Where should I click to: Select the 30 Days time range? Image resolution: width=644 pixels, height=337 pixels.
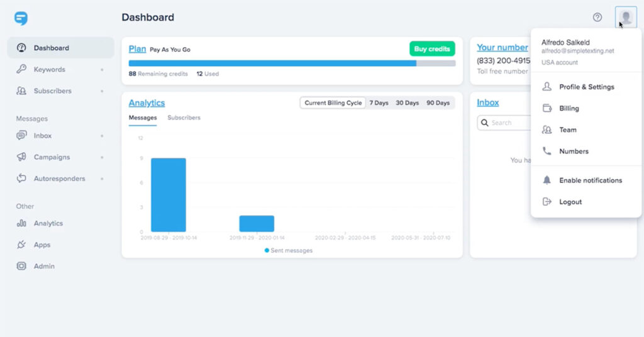[x=407, y=103]
